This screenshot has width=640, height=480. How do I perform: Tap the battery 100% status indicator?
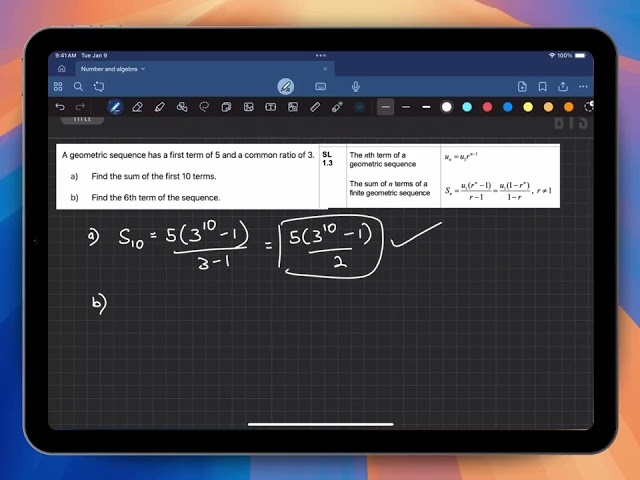point(571,55)
